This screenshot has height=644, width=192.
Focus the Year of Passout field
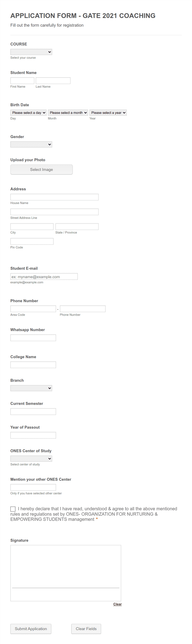click(x=33, y=435)
